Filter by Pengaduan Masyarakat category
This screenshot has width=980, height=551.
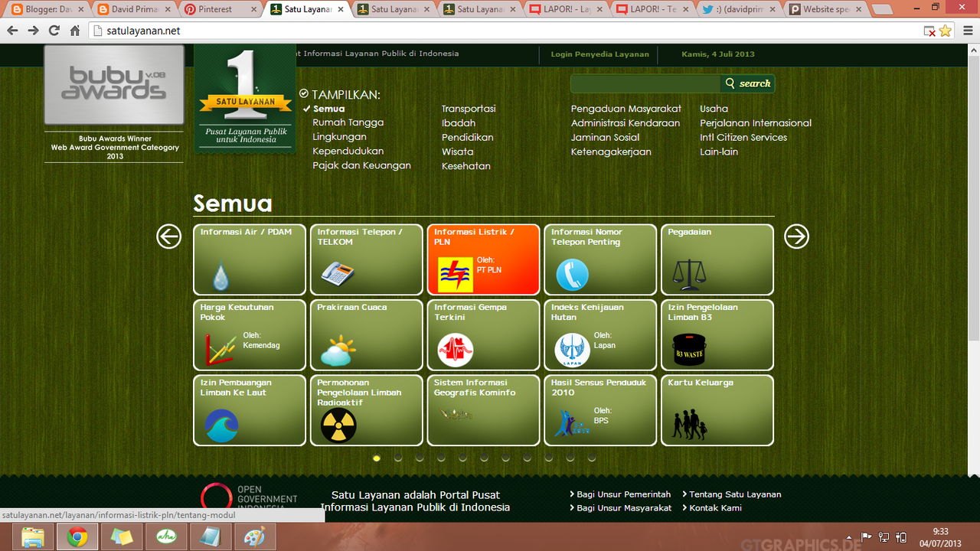626,109
